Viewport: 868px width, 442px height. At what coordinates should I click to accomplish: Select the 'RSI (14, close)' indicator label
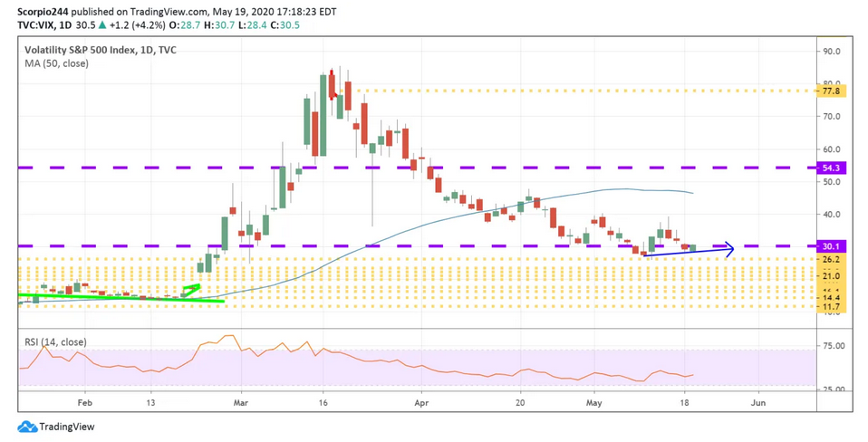pyautogui.click(x=55, y=341)
